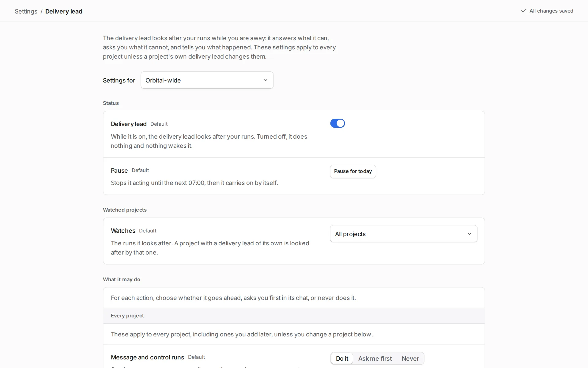Click the What it may do heading
This screenshot has height=368, width=588.
[122, 279]
